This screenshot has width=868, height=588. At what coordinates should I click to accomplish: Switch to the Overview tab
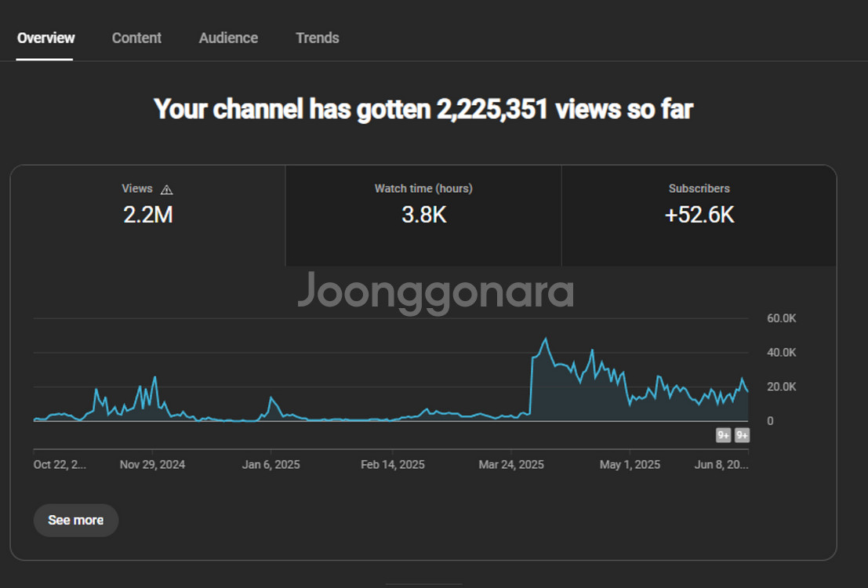(45, 38)
